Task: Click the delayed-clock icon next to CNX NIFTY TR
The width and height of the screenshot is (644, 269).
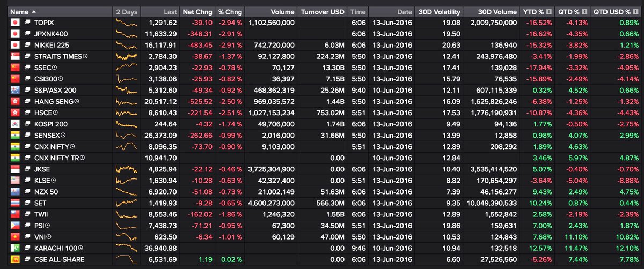Action: point(82,158)
